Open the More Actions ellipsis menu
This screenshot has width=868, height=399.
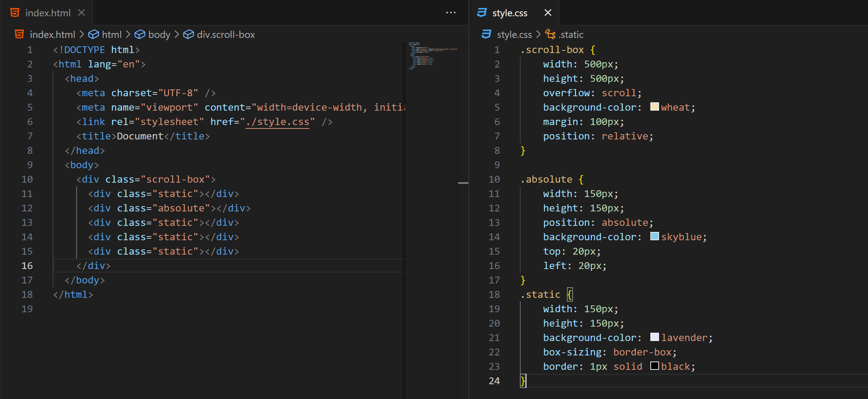(x=451, y=13)
